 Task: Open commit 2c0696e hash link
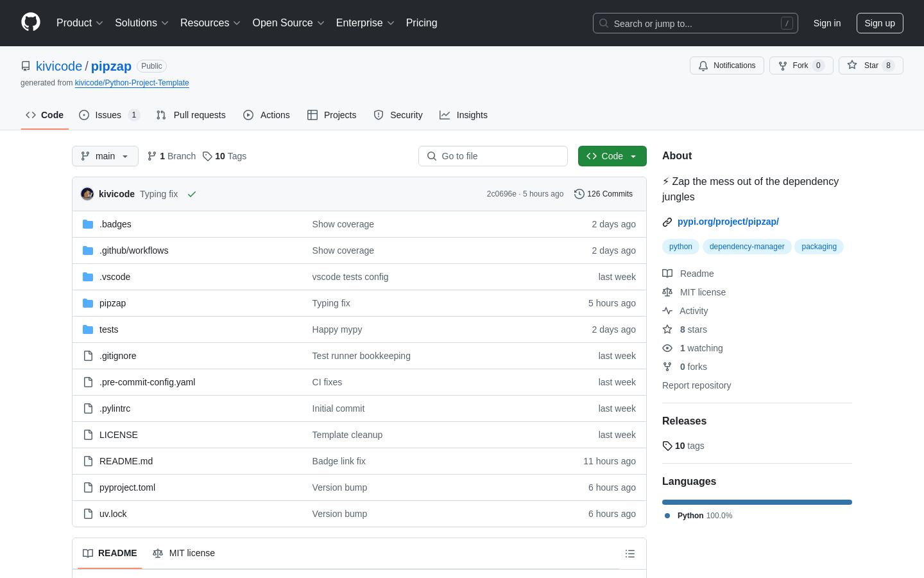(501, 194)
